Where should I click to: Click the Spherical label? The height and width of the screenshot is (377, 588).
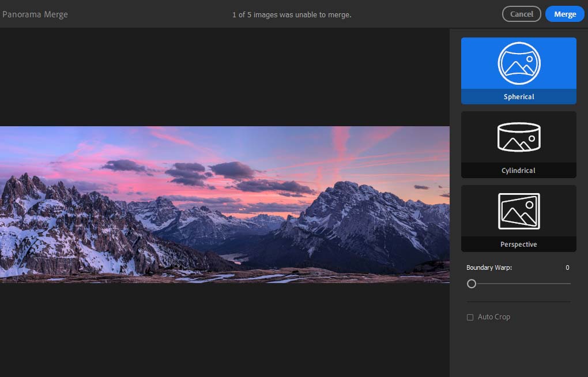519,97
